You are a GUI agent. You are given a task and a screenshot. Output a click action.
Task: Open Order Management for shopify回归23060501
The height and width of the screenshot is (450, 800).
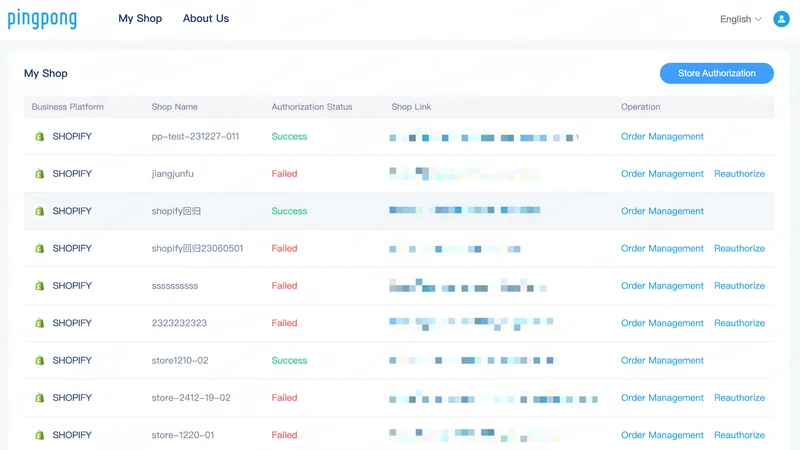click(x=662, y=248)
